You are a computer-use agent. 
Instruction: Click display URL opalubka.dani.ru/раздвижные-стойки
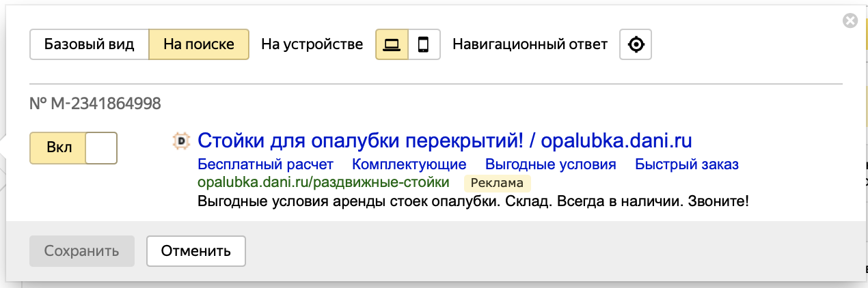(x=323, y=182)
